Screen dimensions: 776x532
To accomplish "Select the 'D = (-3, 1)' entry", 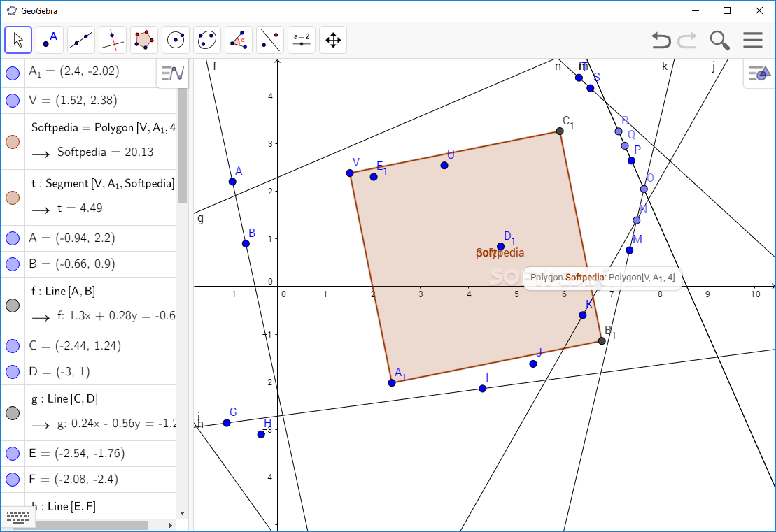I will [x=101, y=372].
